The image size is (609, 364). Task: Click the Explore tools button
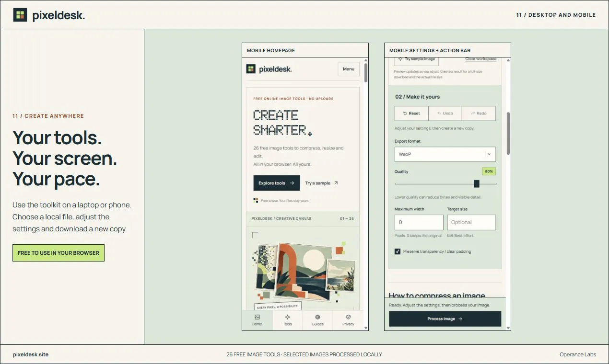click(277, 183)
